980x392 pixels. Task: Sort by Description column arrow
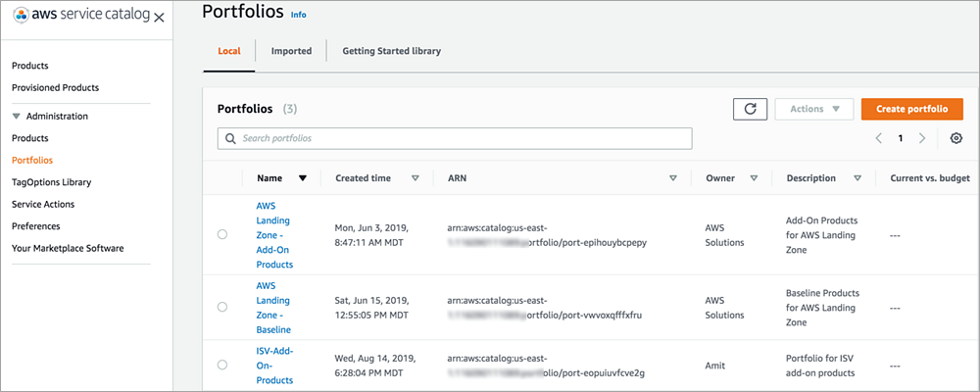click(857, 178)
